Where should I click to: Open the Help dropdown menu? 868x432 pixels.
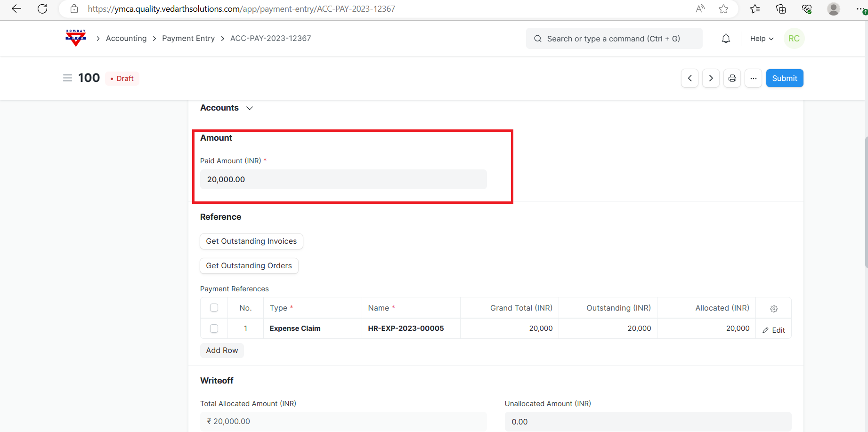pyautogui.click(x=762, y=39)
